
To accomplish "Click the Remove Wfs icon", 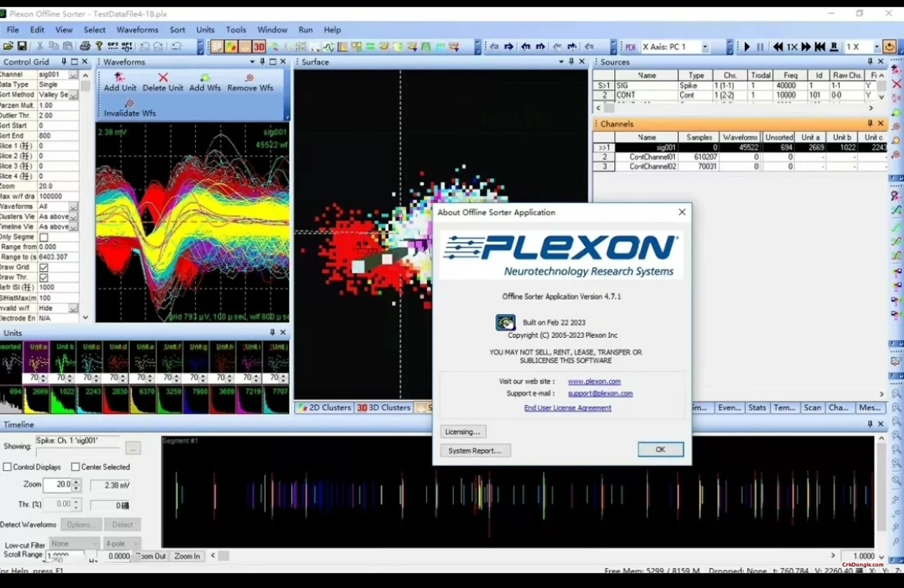I will (x=250, y=80).
